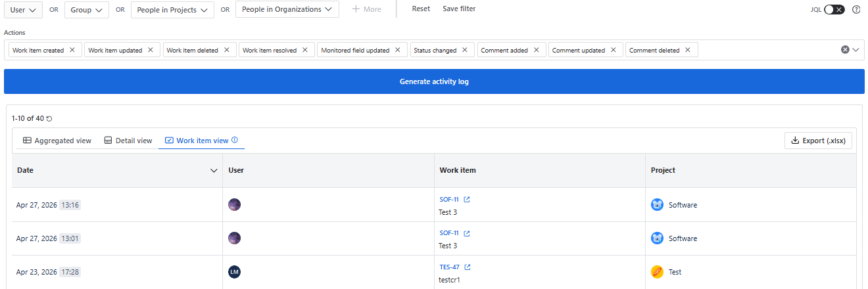Remove the Work item resolved tag
Image resolution: width=868 pixels, height=289 pixels.
304,50
